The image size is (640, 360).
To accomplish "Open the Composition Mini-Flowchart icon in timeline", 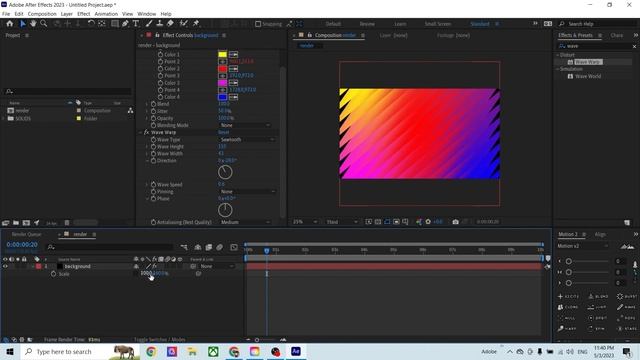I will [184, 247].
